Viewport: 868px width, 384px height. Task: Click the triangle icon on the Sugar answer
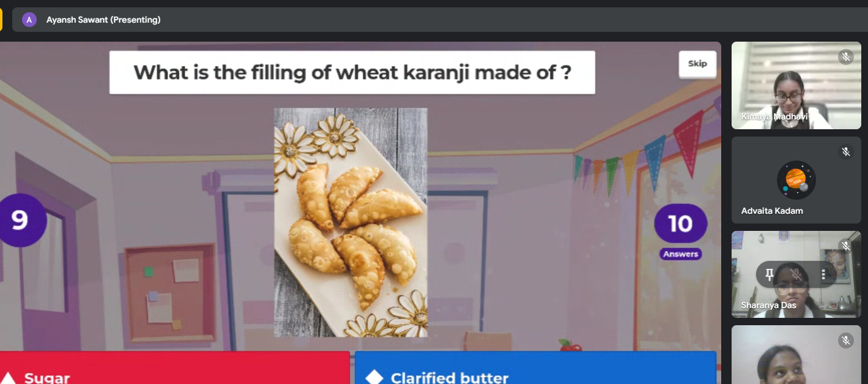[8, 378]
